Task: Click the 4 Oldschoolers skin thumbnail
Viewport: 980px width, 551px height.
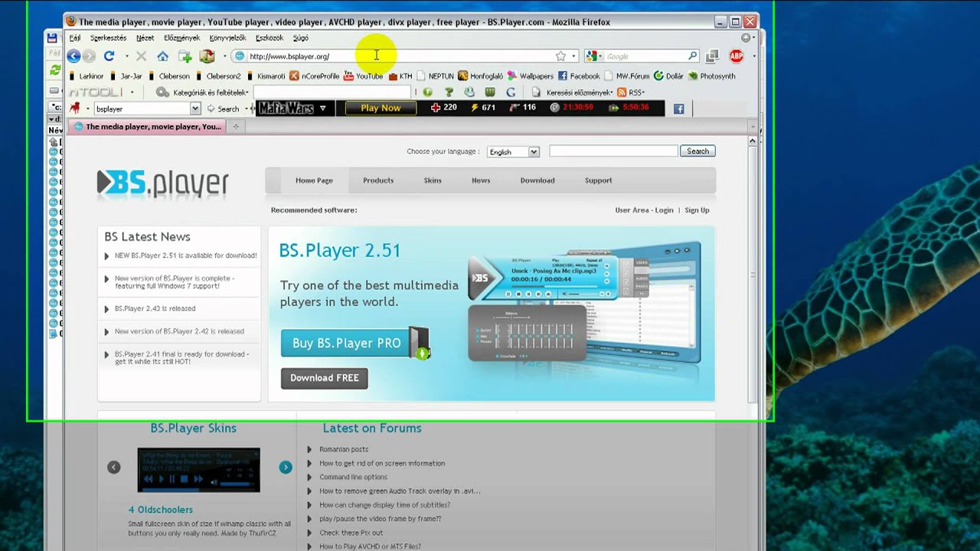Action: pos(198,470)
